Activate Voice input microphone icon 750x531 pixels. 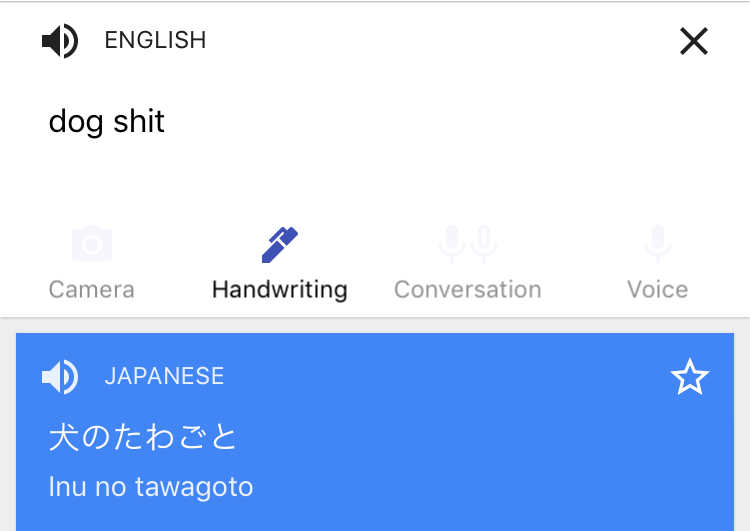(658, 244)
